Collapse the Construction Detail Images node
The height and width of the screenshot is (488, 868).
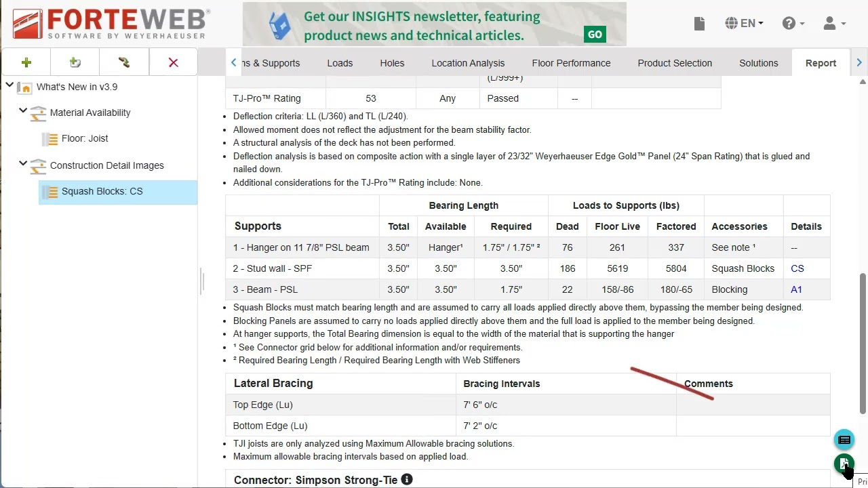click(23, 163)
